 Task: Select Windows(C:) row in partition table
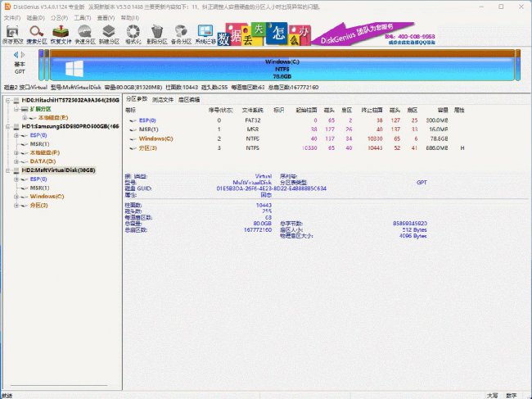[294, 138]
